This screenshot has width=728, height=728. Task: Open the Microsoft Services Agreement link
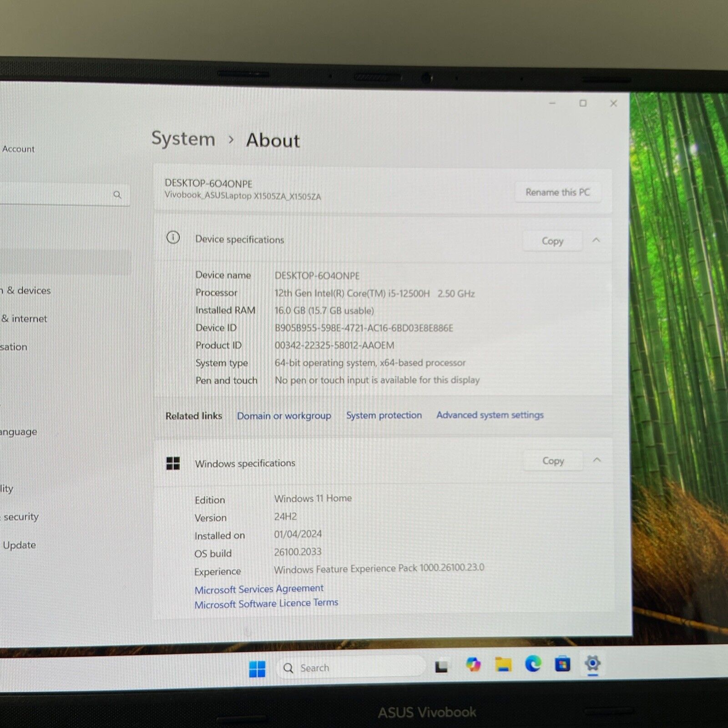click(x=259, y=589)
